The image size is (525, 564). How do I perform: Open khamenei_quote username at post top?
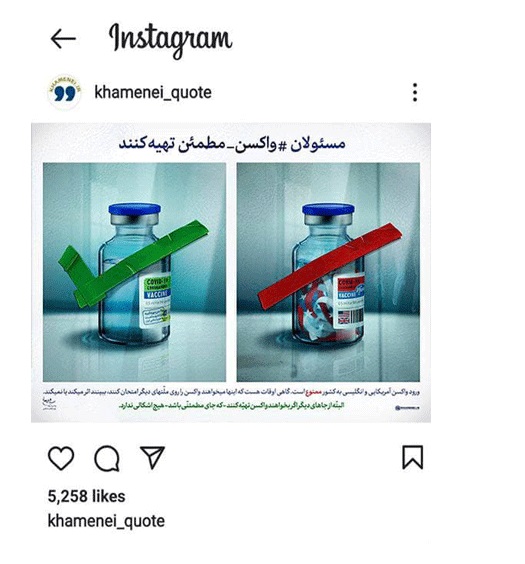click(153, 93)
